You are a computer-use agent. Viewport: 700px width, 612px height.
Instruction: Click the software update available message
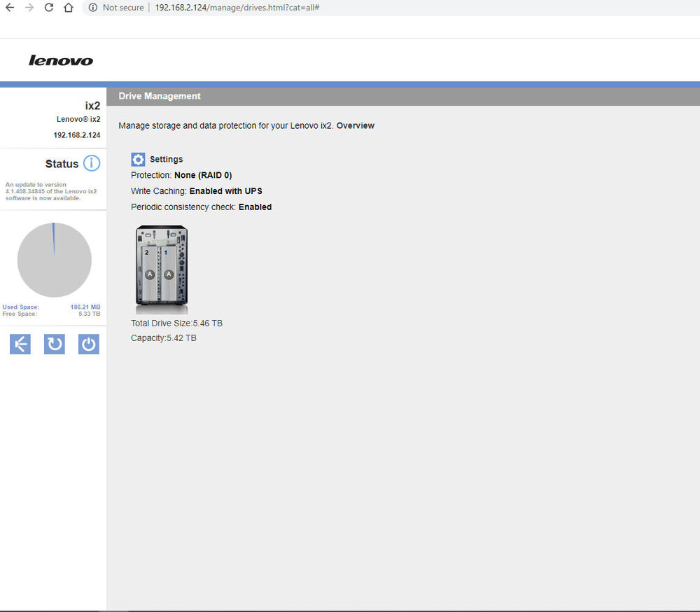point(51,191)
